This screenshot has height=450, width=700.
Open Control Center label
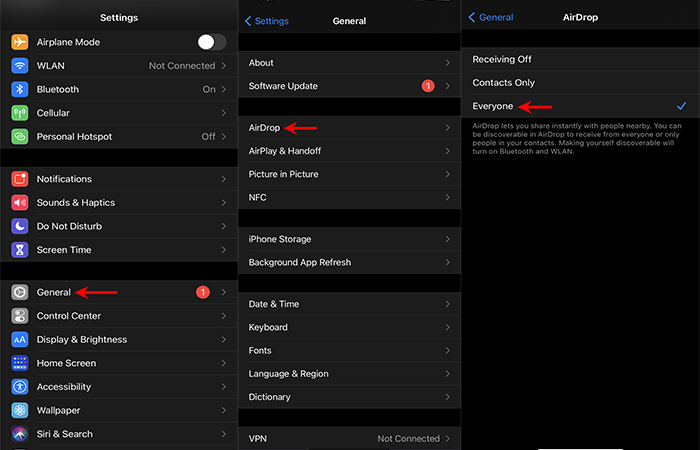pos(69,316)
